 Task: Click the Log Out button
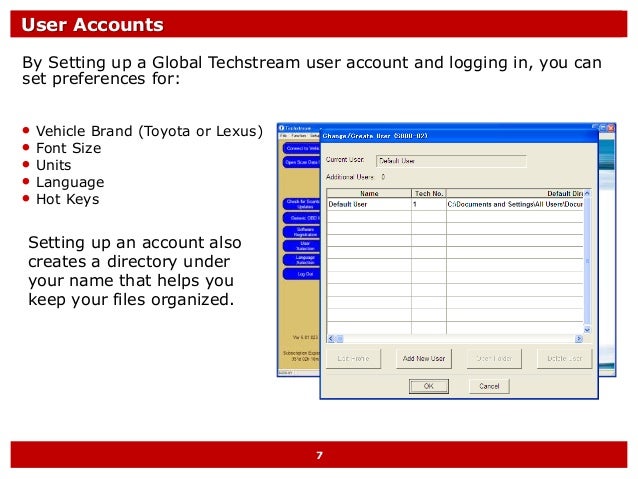pos(302,274)
